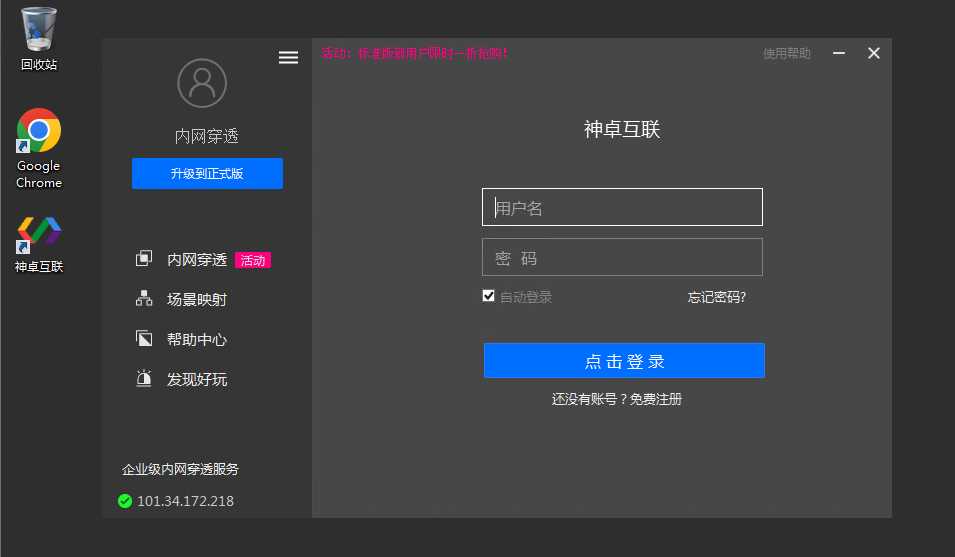The width and height of the screenshot is (955, 557).
Task: Click the 场景映射 sidebar icon
Action: coord(144,298)
